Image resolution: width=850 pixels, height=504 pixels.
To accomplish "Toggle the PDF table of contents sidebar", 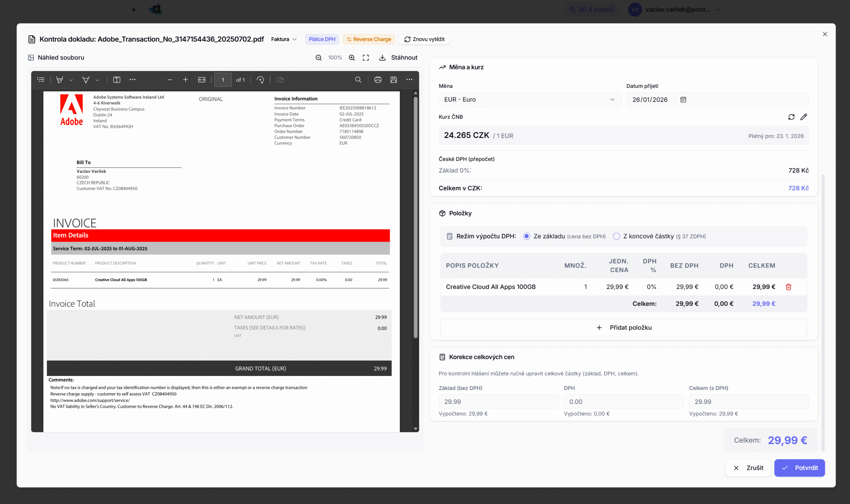I will (41, 80).
